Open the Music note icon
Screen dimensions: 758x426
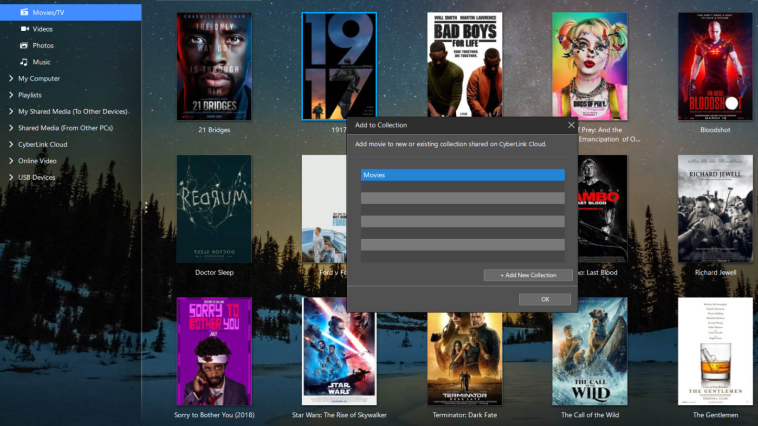click(x=24, y=62)
